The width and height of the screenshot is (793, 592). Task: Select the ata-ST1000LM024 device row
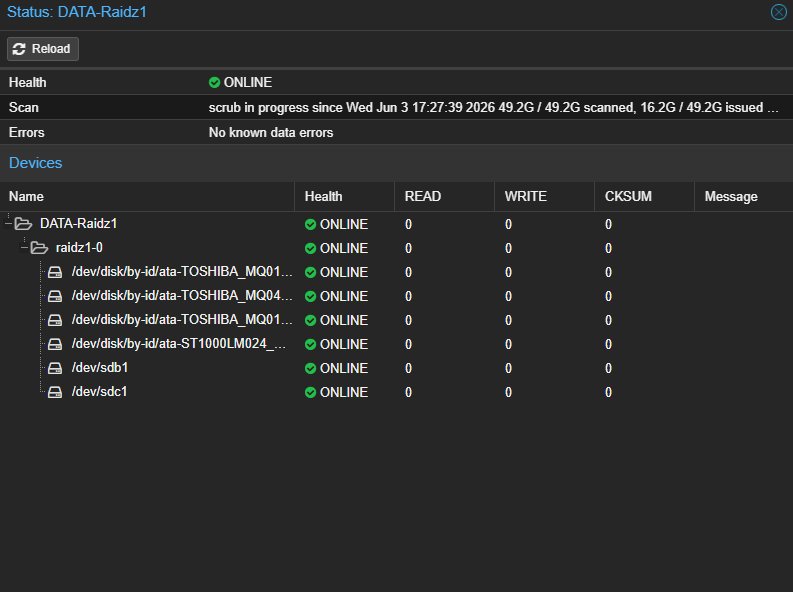tap(396, 344)
